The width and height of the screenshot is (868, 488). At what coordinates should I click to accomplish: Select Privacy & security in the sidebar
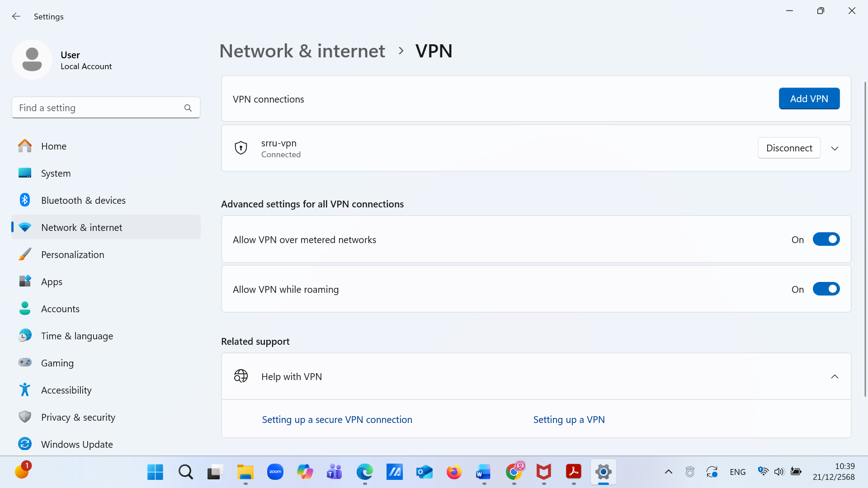point(78,417)
